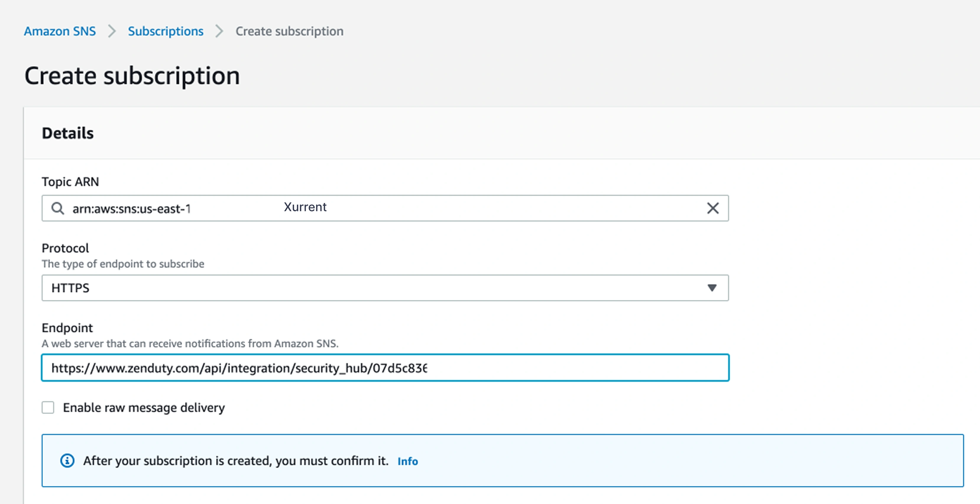980x504 pixels.
Task: Enable raw message delivery checkbox
Action: click(x=48, y=407)
